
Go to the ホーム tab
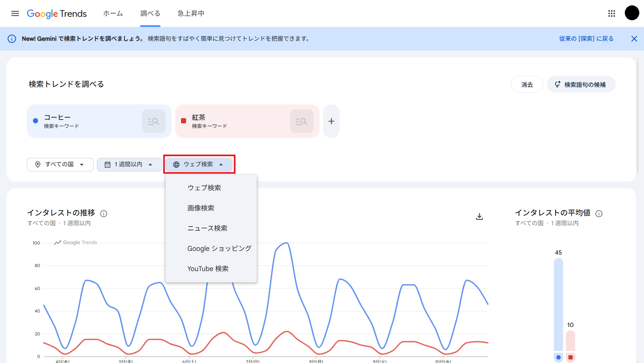click(113, 13)
